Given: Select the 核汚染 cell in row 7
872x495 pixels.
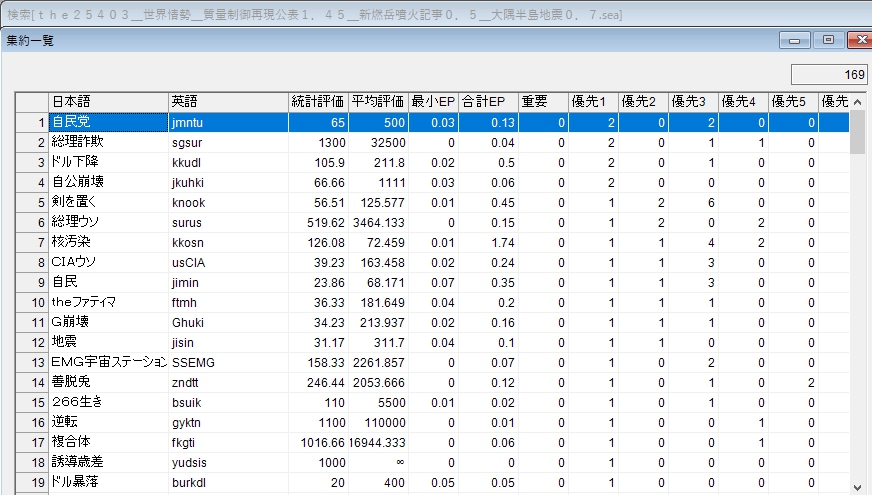Looking at the screenshot, I should pos(108,242).
